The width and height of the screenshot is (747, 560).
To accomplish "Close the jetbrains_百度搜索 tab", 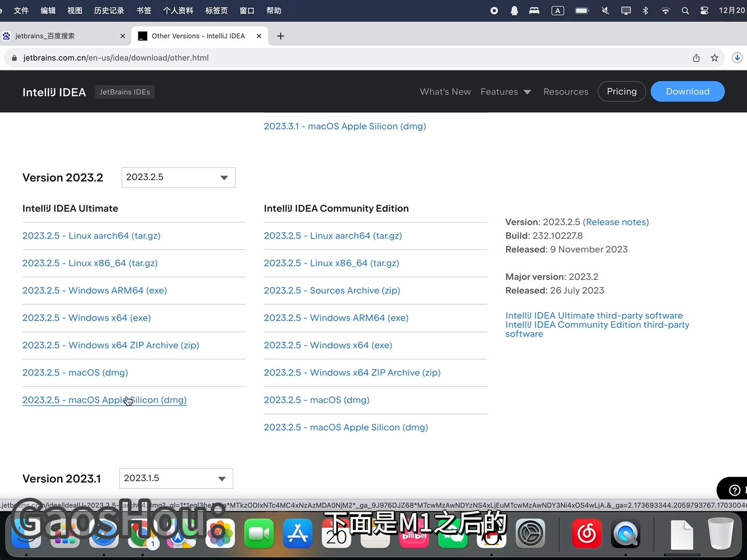I will 122,36.
